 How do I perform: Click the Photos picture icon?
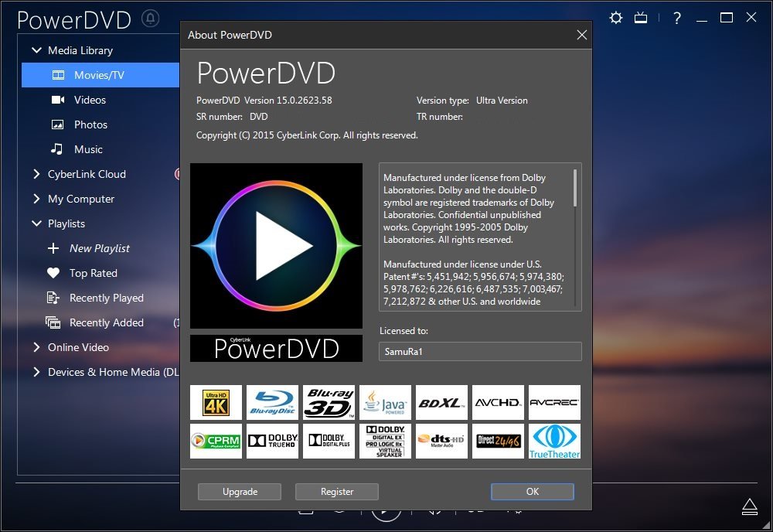tap(58, 124)
